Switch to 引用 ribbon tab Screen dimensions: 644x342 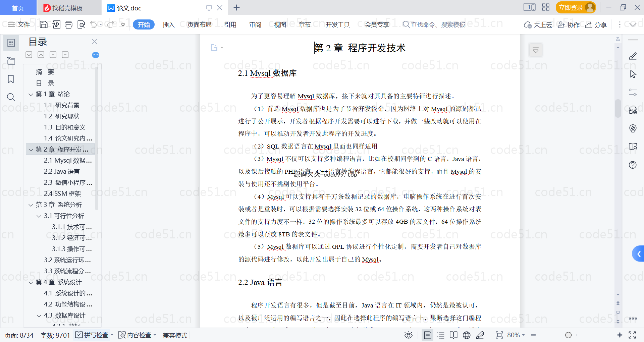click(x=230, y=25)
